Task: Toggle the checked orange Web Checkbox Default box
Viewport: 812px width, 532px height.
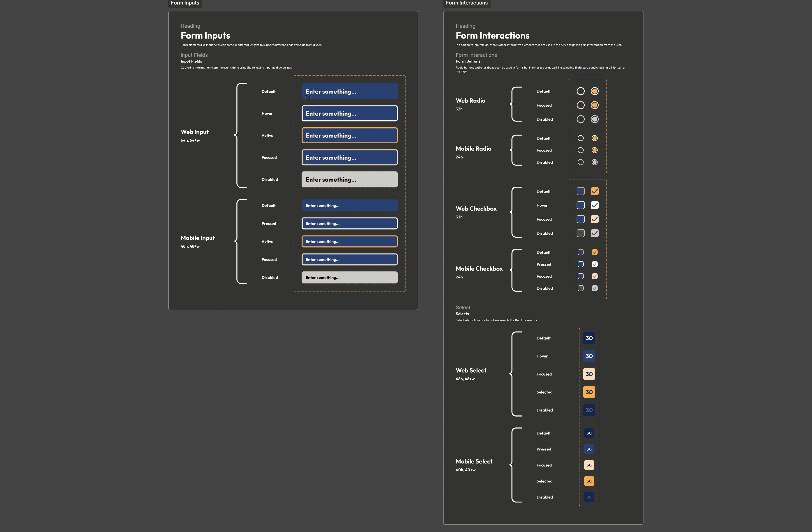Action: pos(594,191)
